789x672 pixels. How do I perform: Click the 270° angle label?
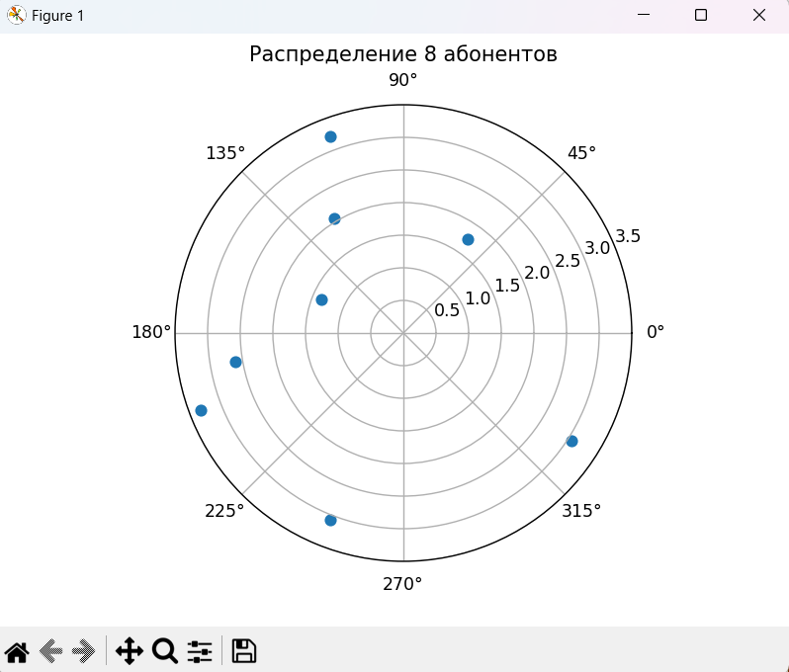pos(402,584)
